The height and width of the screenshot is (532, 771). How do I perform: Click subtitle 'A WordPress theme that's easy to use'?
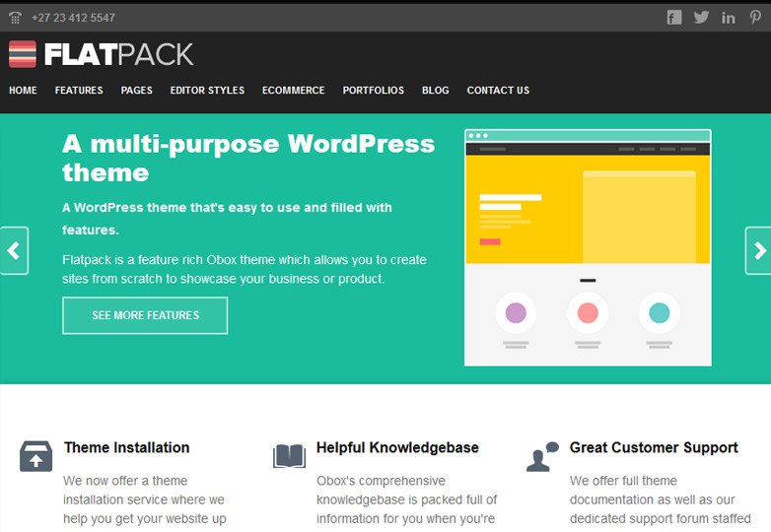point(227,218)
